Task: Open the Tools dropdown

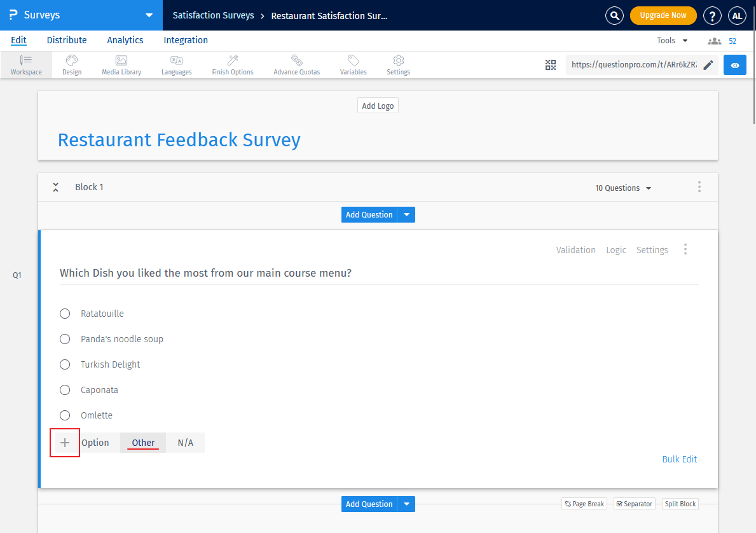Action: [x=671, y=39]
